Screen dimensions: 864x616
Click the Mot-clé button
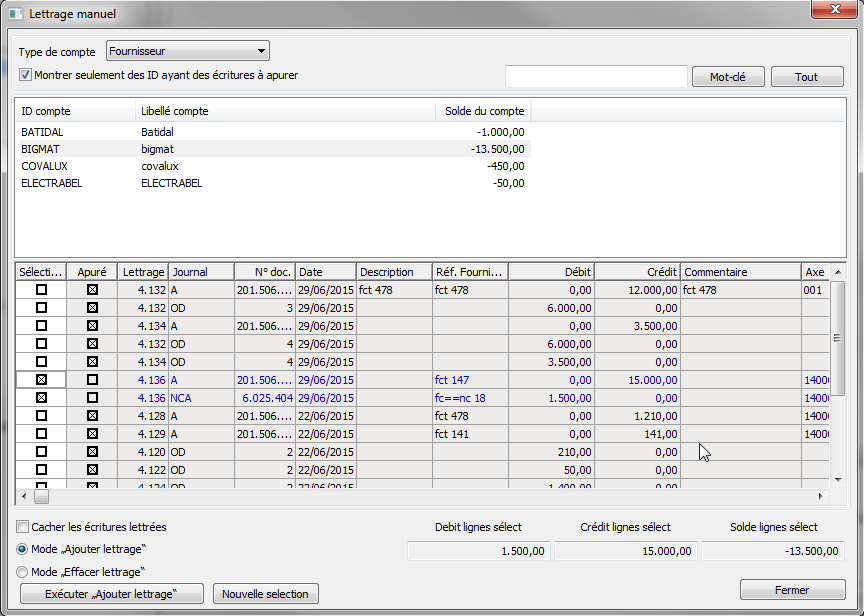pyautogui.click(x=727, y=77)
